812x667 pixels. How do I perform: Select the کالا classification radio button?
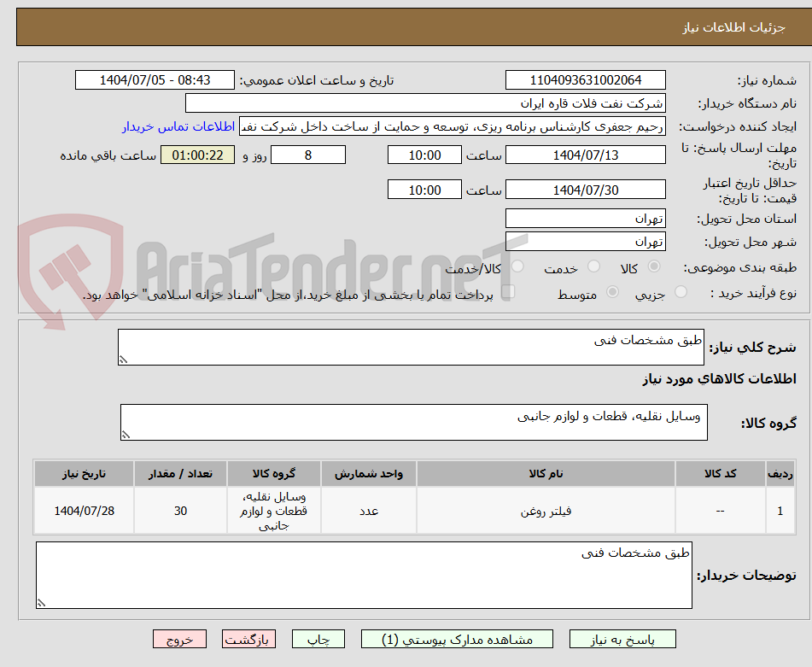point(653,267)
